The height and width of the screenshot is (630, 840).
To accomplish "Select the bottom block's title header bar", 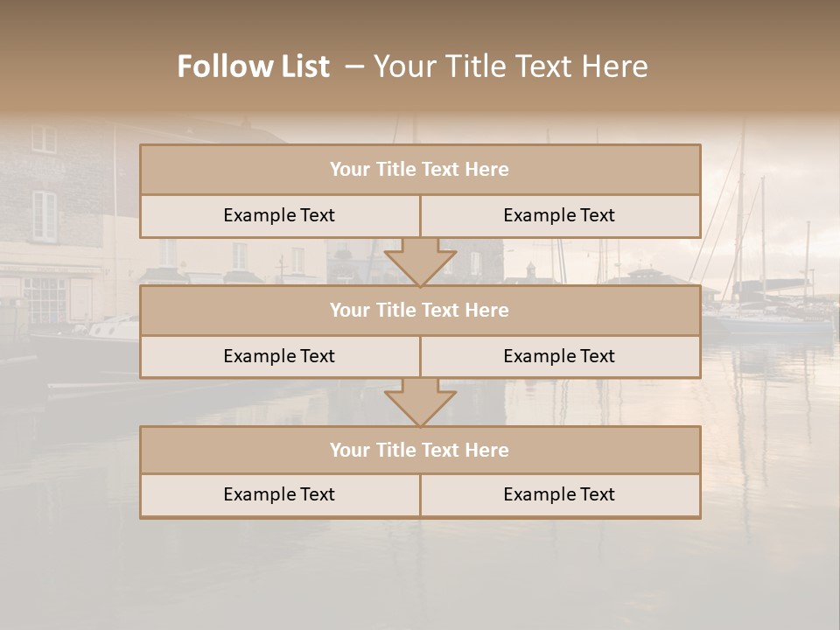I will click(420, 450).
